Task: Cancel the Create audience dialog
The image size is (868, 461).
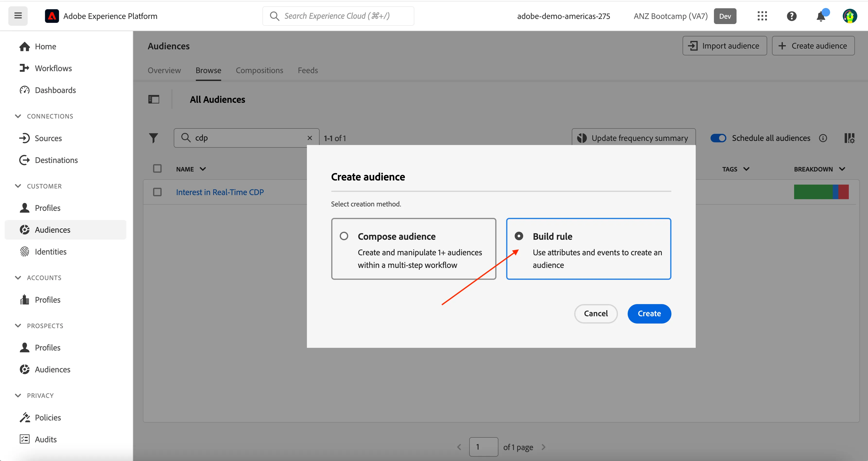Action: coord(595,314)
